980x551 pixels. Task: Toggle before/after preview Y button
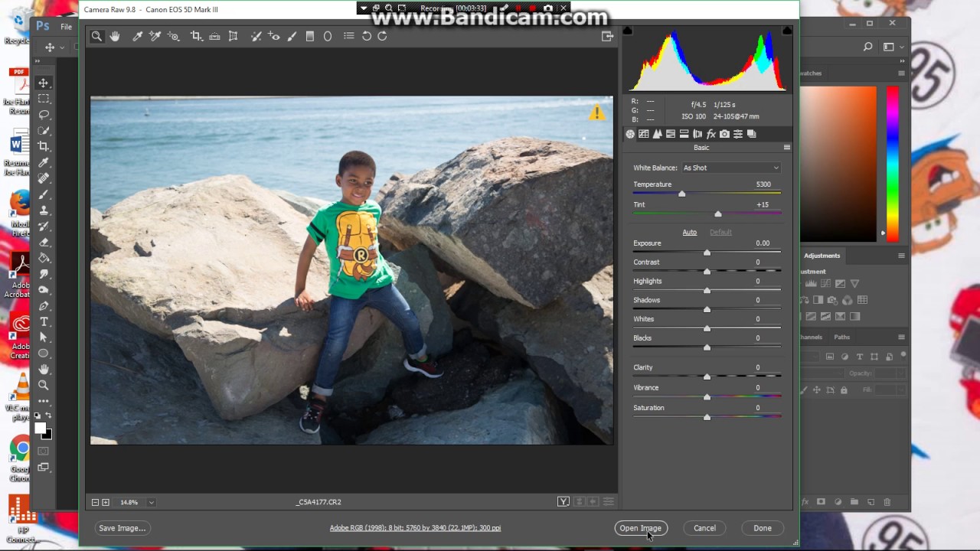(563, 502)
